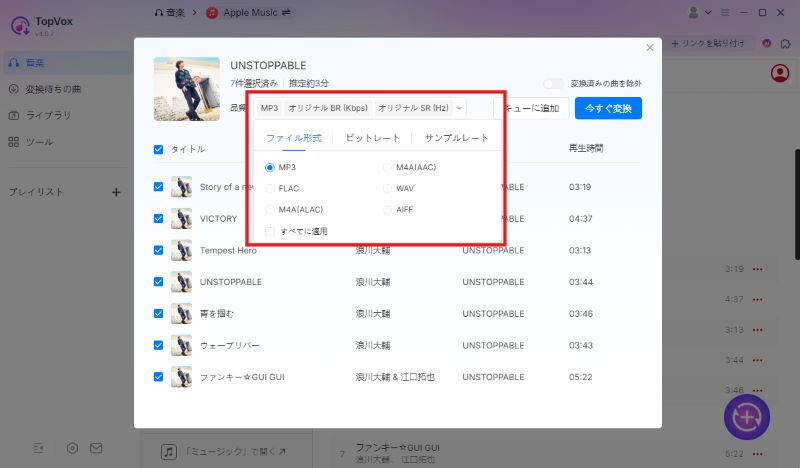Click the Apple Music service icon in breadcrumb

[212, 13]
